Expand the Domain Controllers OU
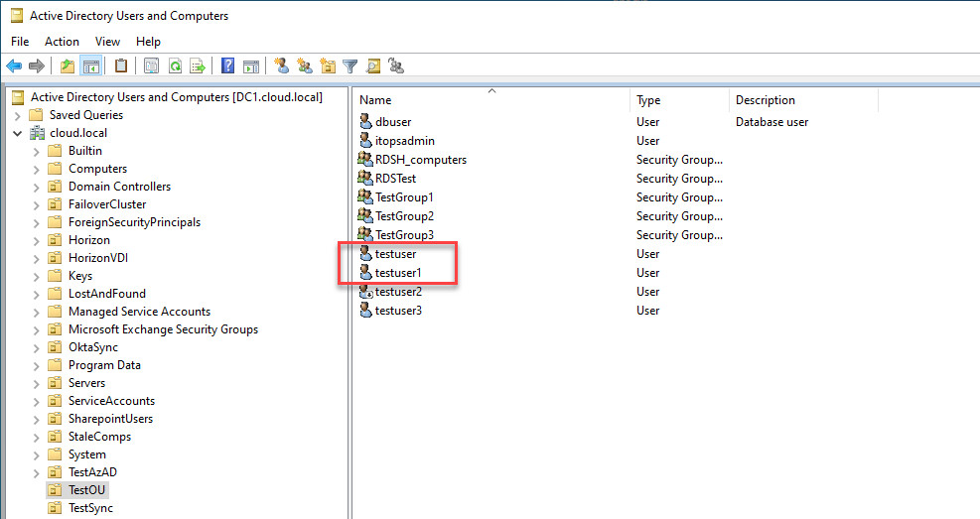This screenshot has height=519, width=980. [37, 188]
